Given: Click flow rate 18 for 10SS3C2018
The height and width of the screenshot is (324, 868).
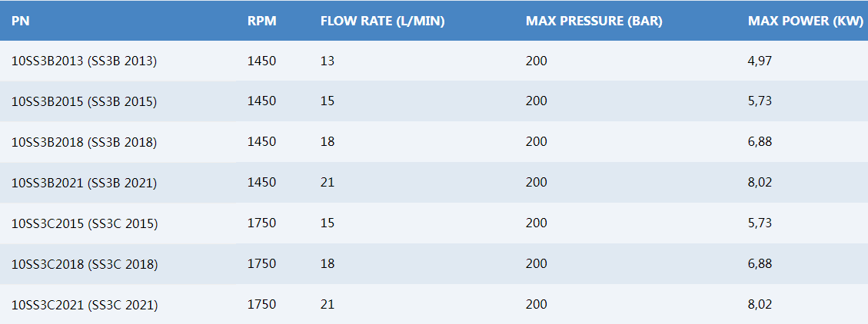Looking at the screenshot, I should pyautogui.click(x=328, y=264).
